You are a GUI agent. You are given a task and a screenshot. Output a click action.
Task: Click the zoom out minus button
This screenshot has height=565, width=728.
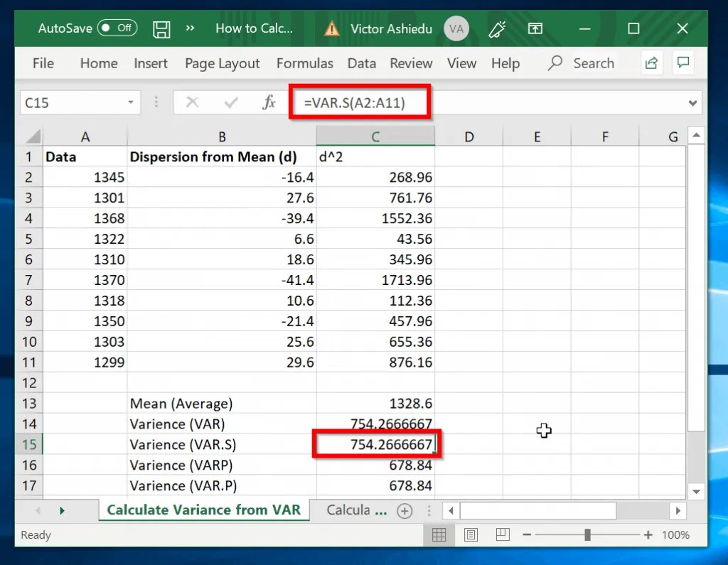(527, 535)
